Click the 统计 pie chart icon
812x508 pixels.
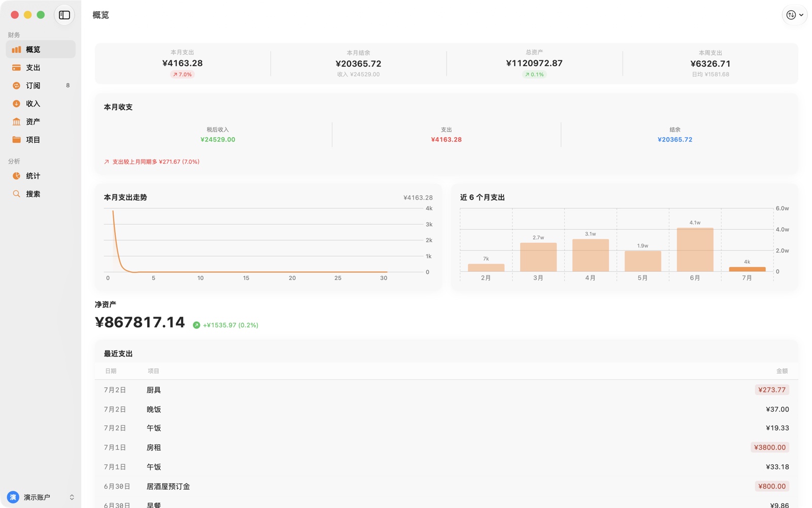pyautogui.click(x=16, y=176)
